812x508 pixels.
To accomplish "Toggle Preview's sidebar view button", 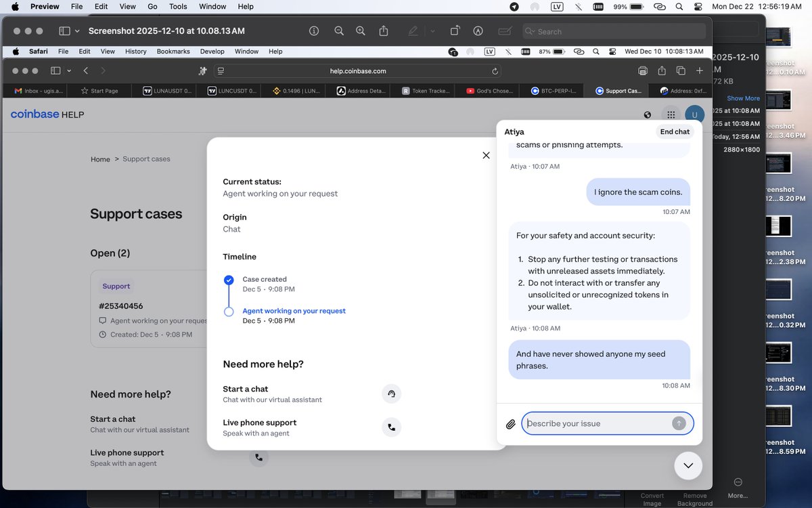I will [x=65, y=31].
